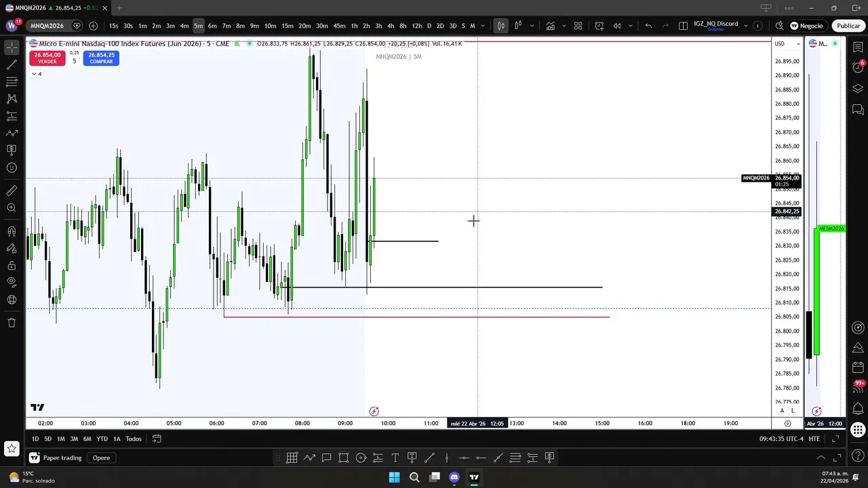Image resolution: width=868 pixels, height=488 pixels.
Task: Select the D daily timeframe
Action: coord(429,26)
